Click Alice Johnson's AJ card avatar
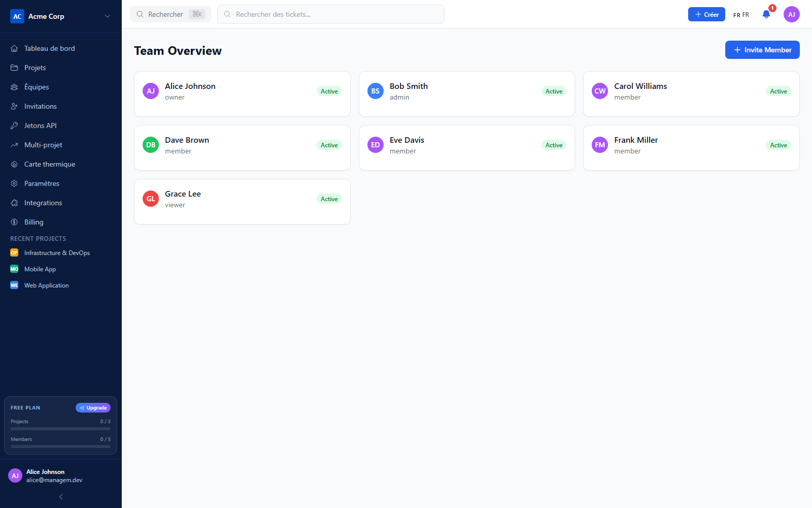Screen dimensions: 812x508 (151, 91)
